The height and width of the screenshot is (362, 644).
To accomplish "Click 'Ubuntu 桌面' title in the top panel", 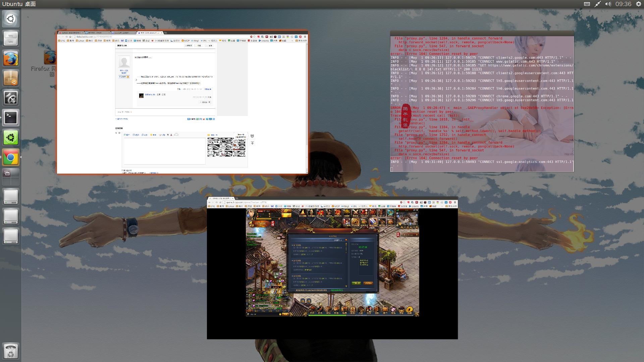I will 19,4.
